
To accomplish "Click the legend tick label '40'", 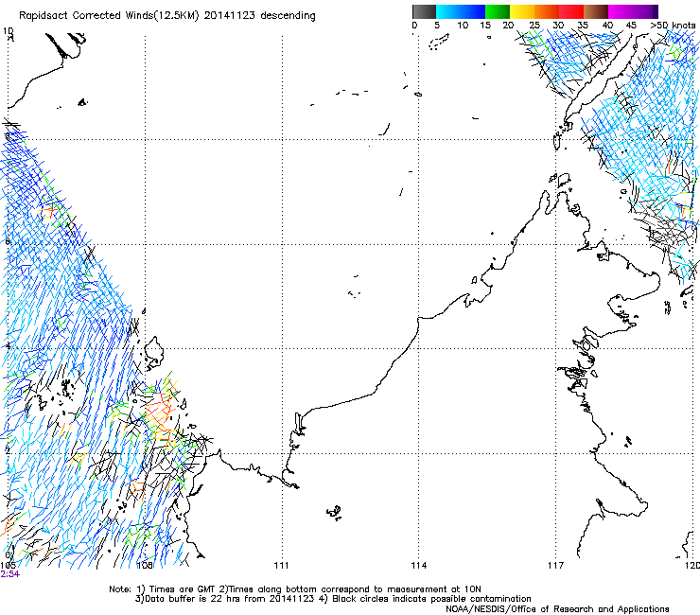I will pos(607,26).
